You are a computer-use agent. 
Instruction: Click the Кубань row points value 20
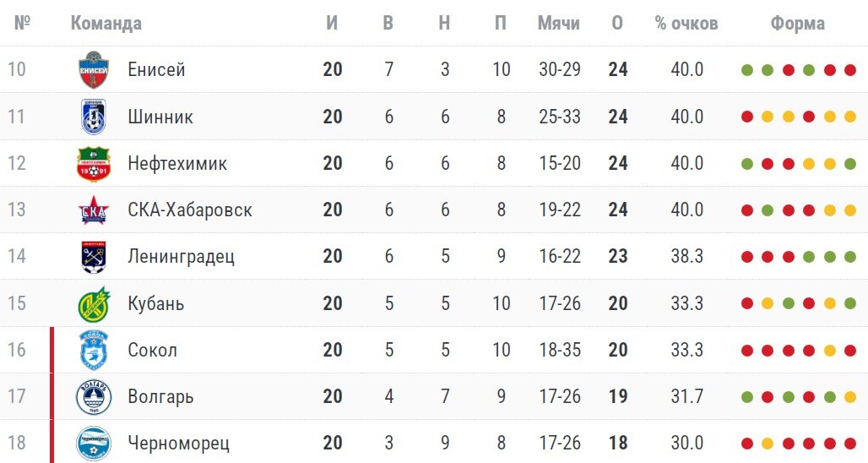(x=618, y=303)
